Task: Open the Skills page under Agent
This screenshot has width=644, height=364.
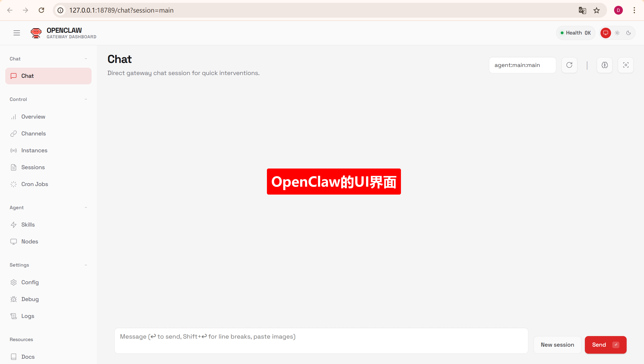Action: coord(28,225)
